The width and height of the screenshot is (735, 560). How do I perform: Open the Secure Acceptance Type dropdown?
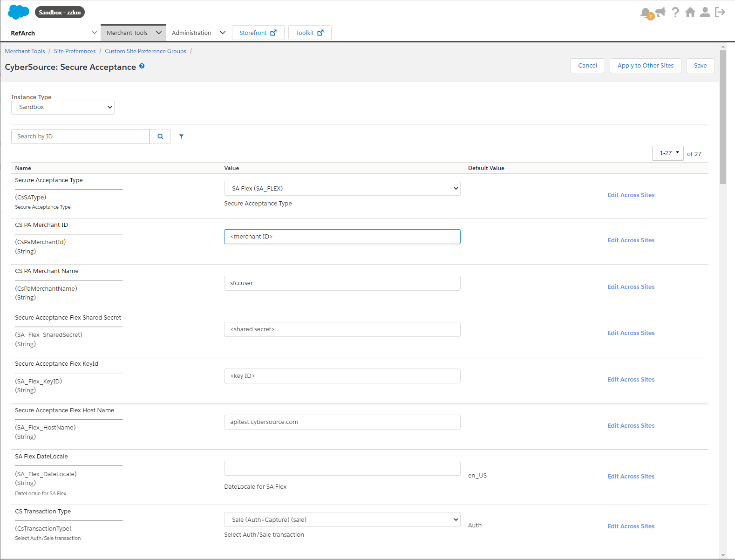(x=342, y=188)
